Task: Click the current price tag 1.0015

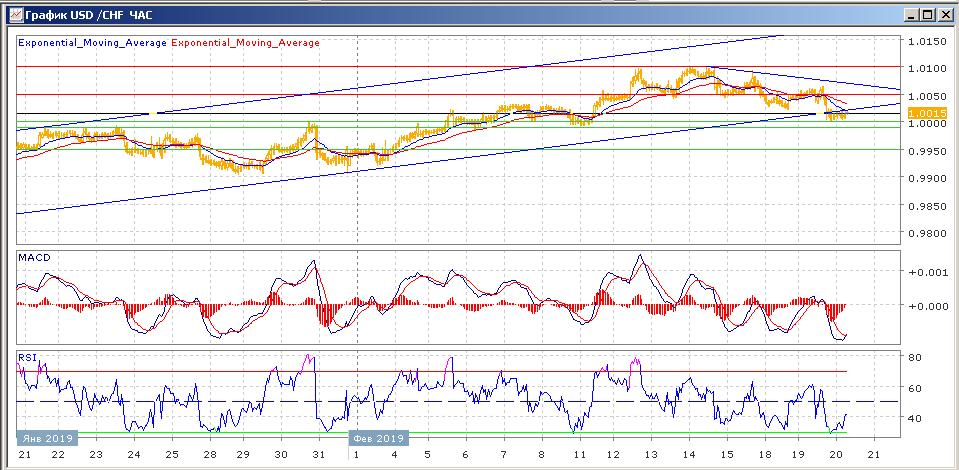Action: [928, 113]
